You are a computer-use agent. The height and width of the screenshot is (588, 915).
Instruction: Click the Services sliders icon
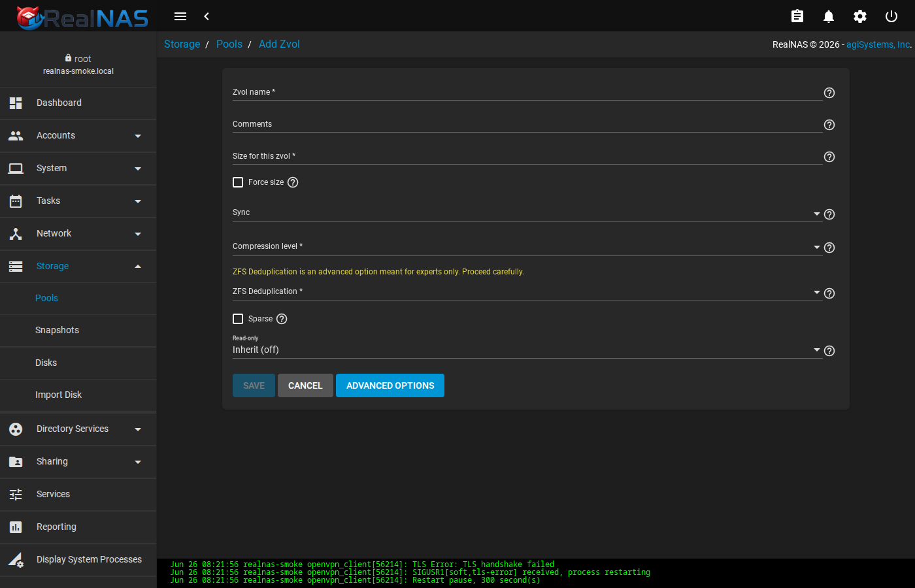(x=16, y=495)
